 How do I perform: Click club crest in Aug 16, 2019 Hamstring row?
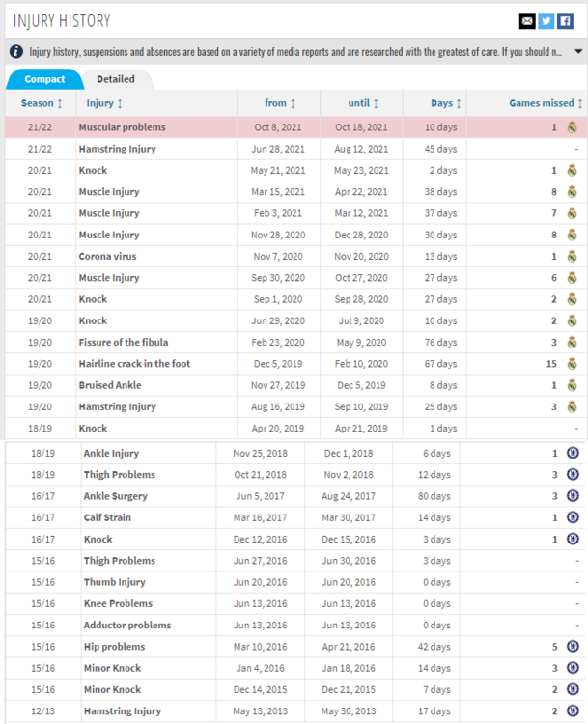(572, 406)
